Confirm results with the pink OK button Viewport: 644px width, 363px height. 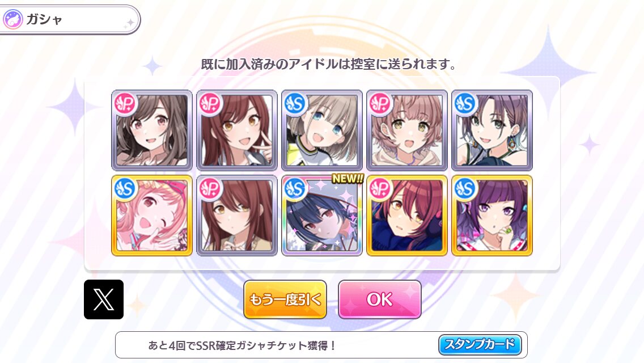click(379, 299)
